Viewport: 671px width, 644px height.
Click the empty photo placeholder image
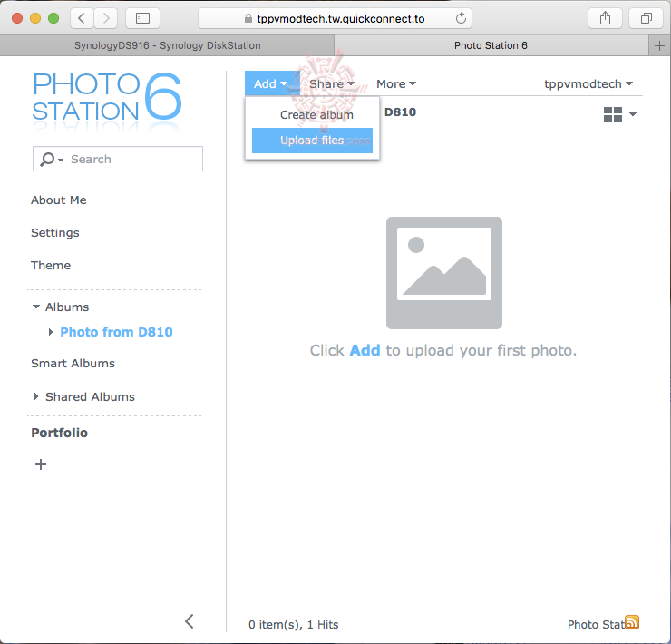(443, 273)
